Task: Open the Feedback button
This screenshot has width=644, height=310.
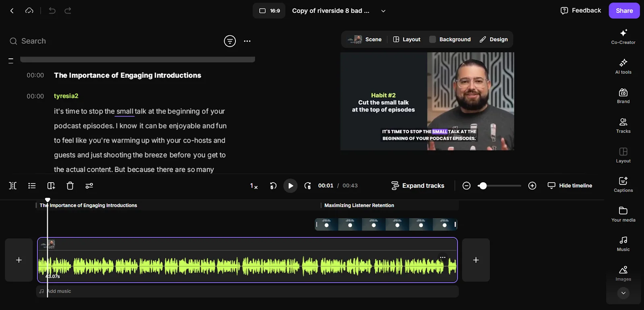Action: pos(581,10)
